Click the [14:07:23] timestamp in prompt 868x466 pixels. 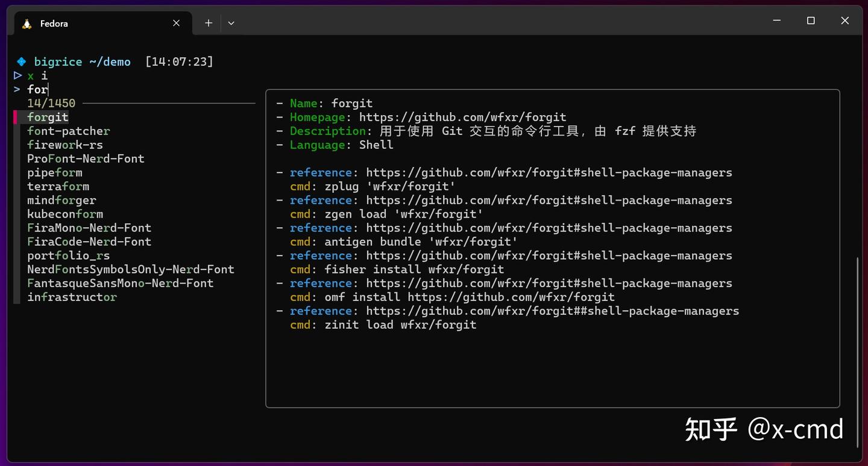[x=179, y=61]
